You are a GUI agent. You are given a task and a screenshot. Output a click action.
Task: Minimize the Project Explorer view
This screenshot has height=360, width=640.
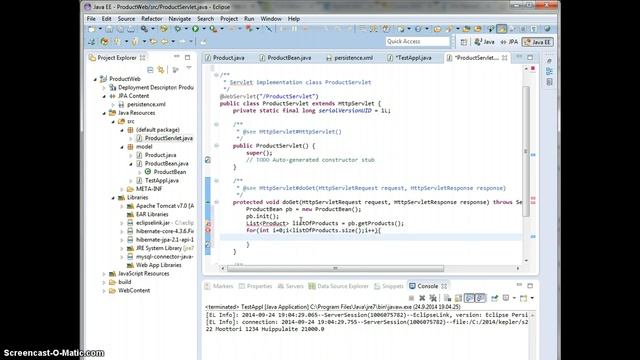[x=176, y=57]
